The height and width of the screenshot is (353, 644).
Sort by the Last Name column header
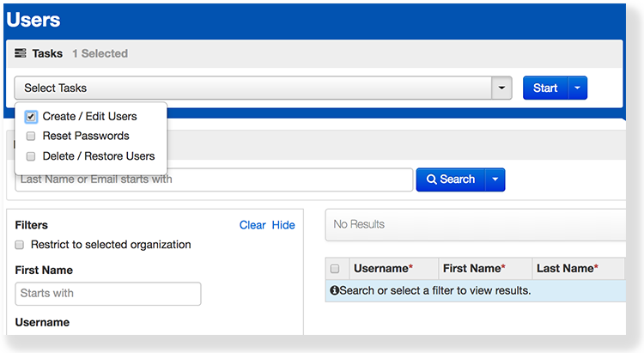(x=567, y=269)
